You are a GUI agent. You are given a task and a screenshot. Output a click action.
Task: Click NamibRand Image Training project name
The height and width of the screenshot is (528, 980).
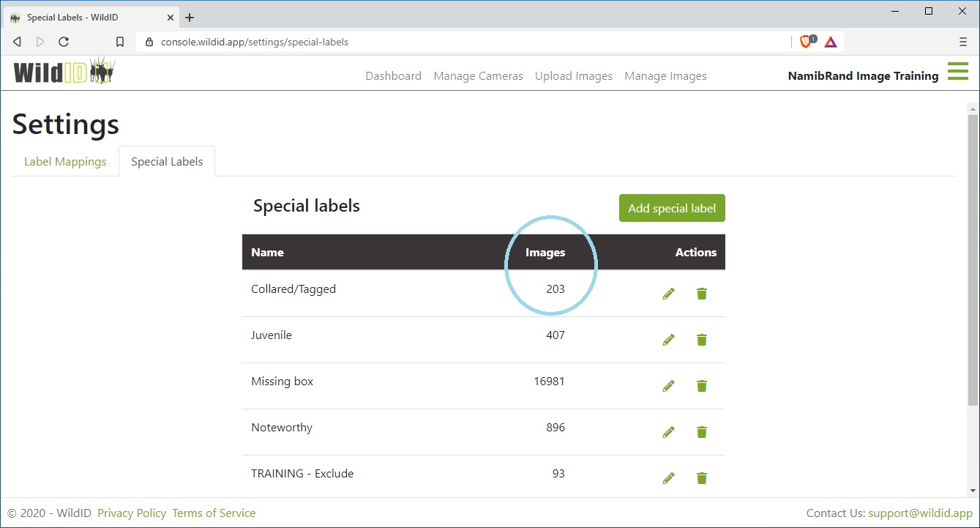pos(863,76)
